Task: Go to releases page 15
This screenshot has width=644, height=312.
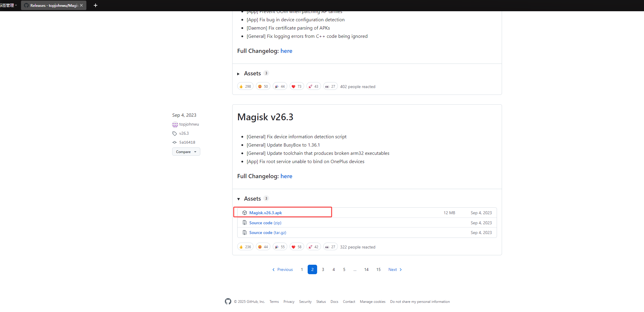Action: pos(378,269)
